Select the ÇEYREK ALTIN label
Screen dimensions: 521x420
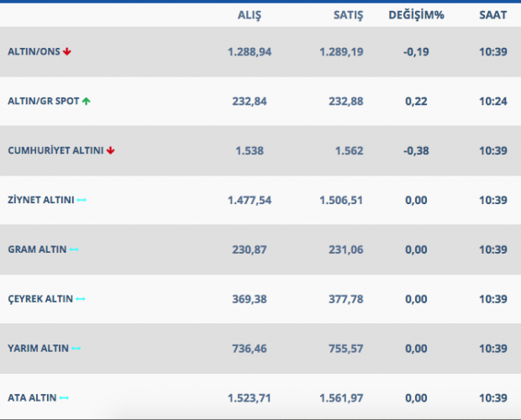point(40,299)
